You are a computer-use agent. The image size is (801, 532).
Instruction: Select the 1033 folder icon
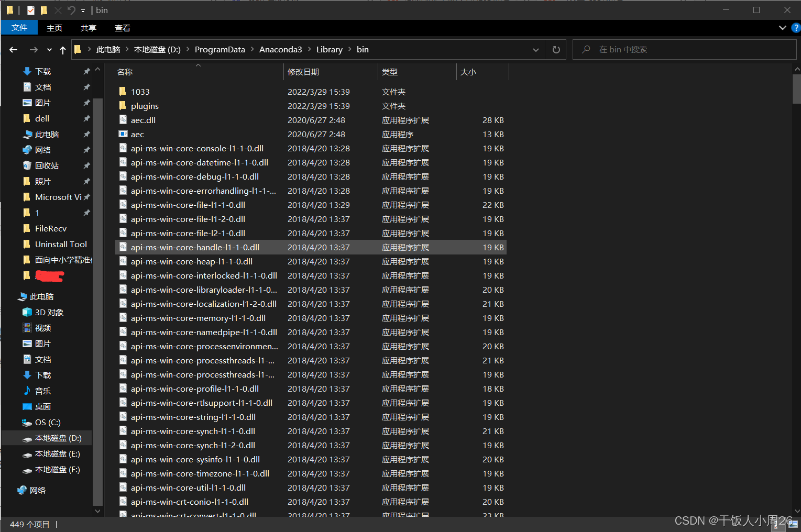123,92
